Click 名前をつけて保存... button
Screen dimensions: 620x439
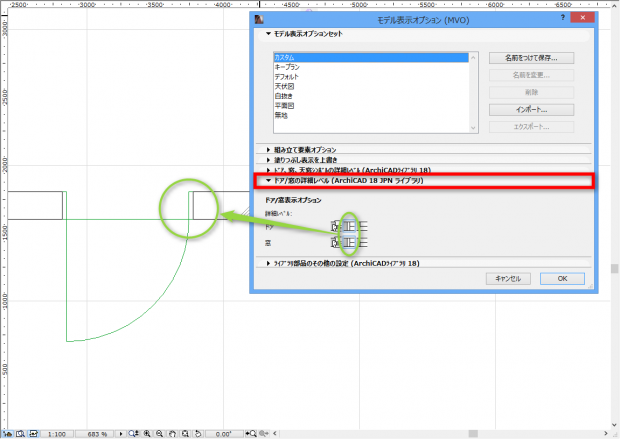coord(531,58)
